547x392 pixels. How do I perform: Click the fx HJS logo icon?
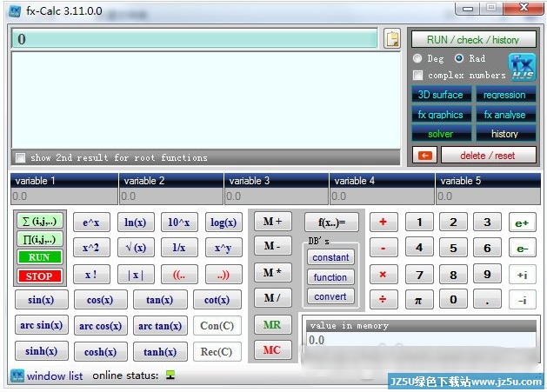click(x=522, y=67)
